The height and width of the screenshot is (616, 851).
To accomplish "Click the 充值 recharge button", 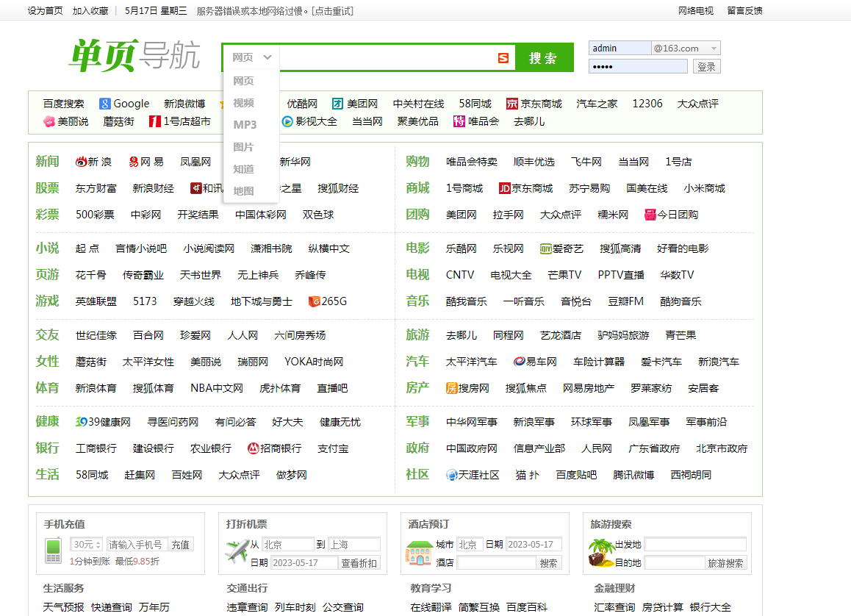I will click(180, 545).
